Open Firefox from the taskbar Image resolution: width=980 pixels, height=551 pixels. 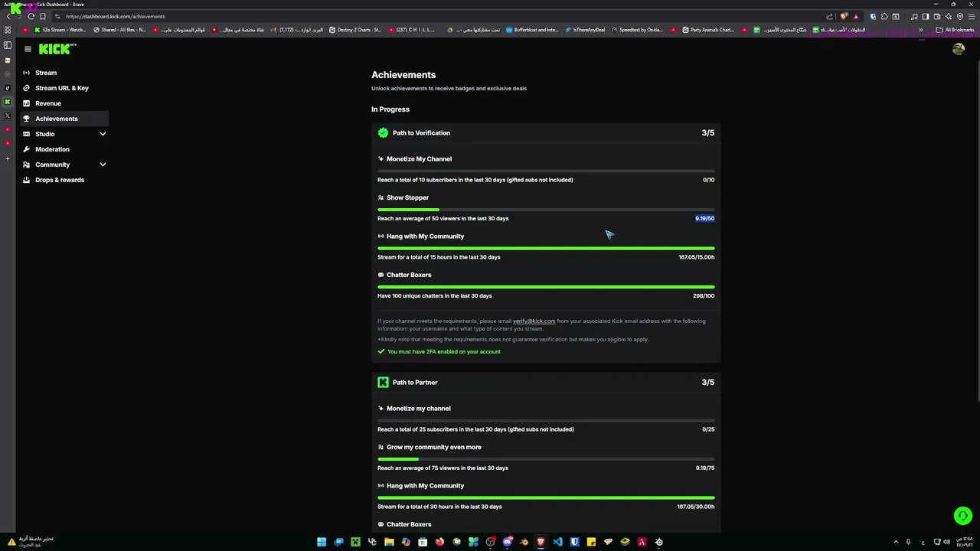[439, 542]
